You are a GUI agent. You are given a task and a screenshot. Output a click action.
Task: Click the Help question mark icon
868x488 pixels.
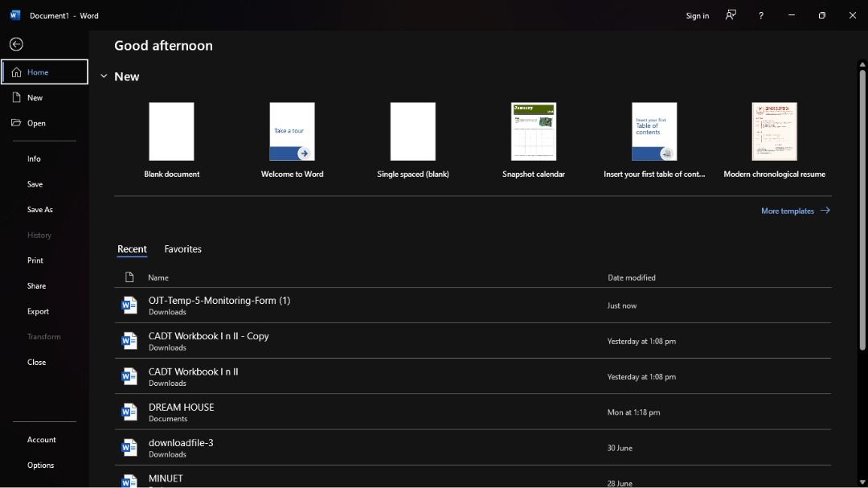click(761, 15)
